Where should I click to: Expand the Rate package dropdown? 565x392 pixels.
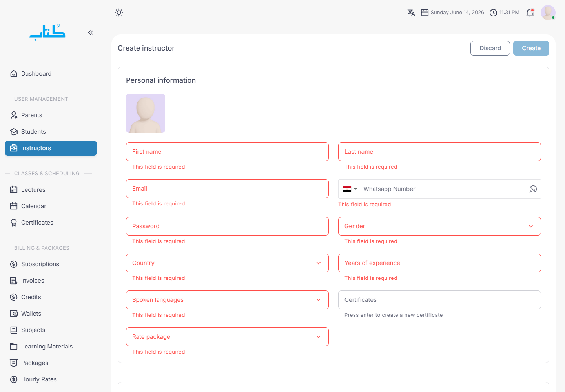pos(227,337)
